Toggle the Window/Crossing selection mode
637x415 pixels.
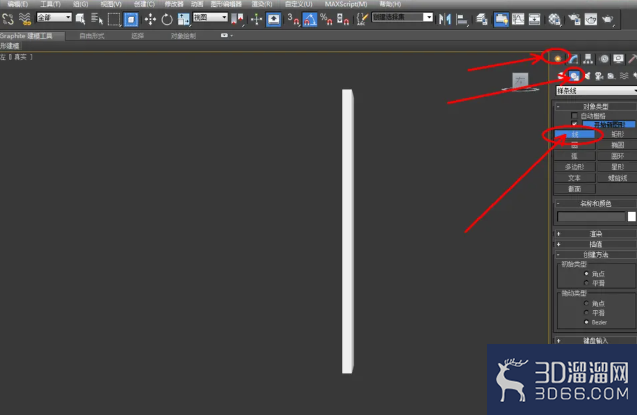tap(131, 19)
